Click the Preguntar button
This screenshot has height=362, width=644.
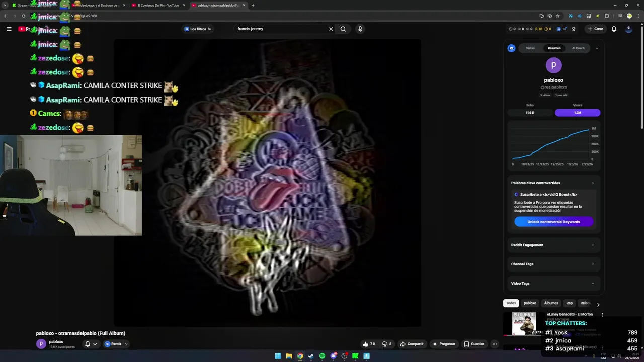443,344
